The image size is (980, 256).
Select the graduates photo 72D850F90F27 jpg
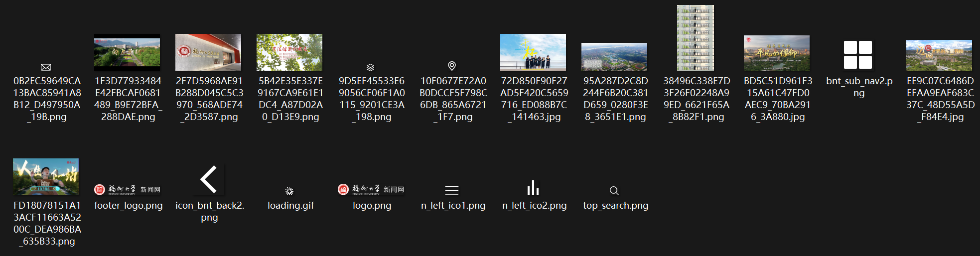tap(533, 52)
